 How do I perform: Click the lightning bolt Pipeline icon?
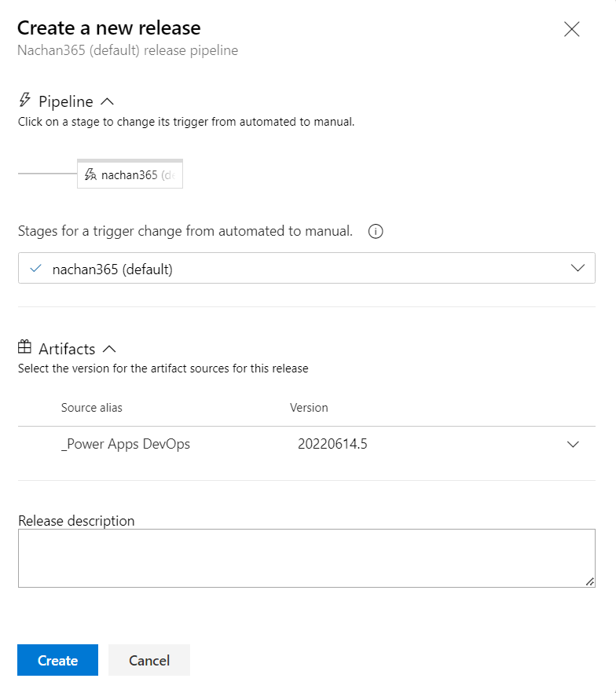tap(24, 100)
